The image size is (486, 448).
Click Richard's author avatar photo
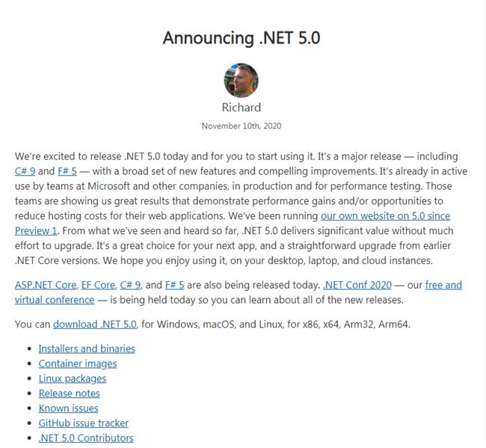tap(242, 80)
